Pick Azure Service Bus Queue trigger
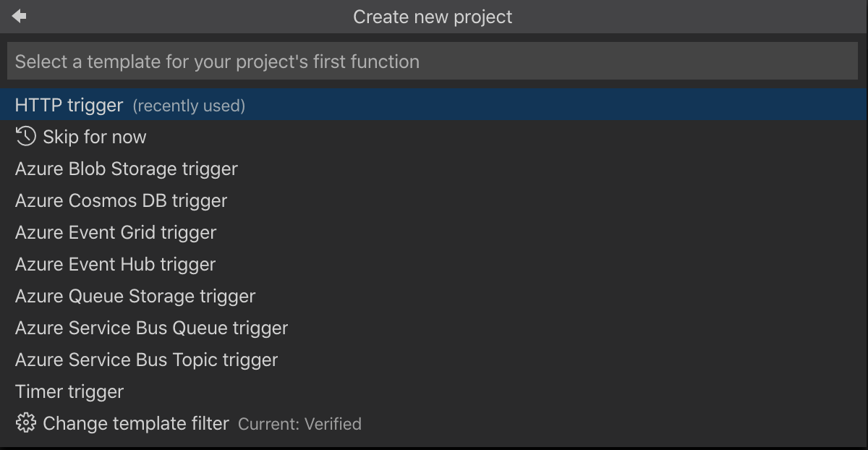Image resolution: width=868 pixels, height=450 pixels. pyautogui.click(x=151, y=328)
